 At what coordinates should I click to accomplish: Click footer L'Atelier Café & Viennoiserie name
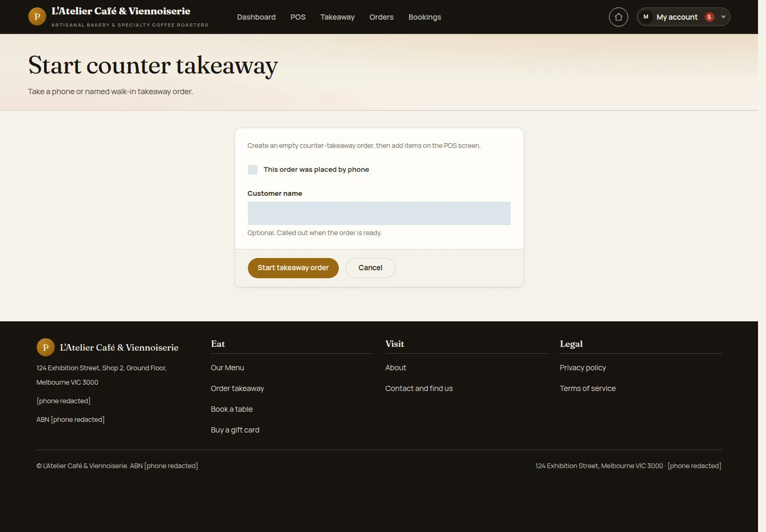(x=119, y=347)
